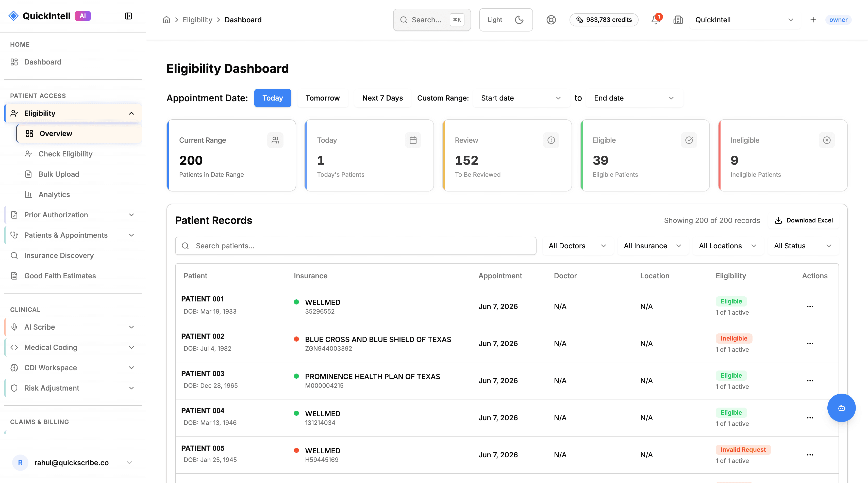This screenshot has height=483, width=868.
Task: Click the Today card calendar icon
Action: [x=413, y=140]
